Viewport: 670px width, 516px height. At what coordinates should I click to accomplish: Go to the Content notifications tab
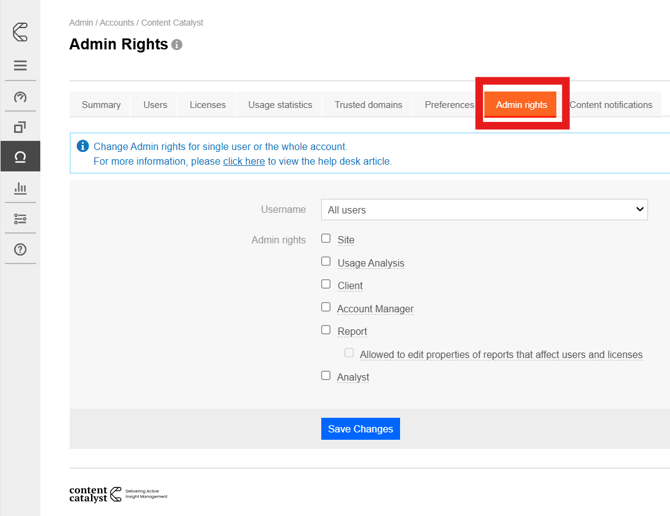pos(610,105)
